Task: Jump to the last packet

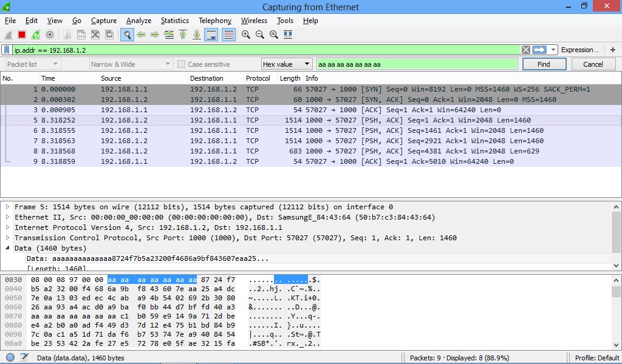Action: (197, 35)
